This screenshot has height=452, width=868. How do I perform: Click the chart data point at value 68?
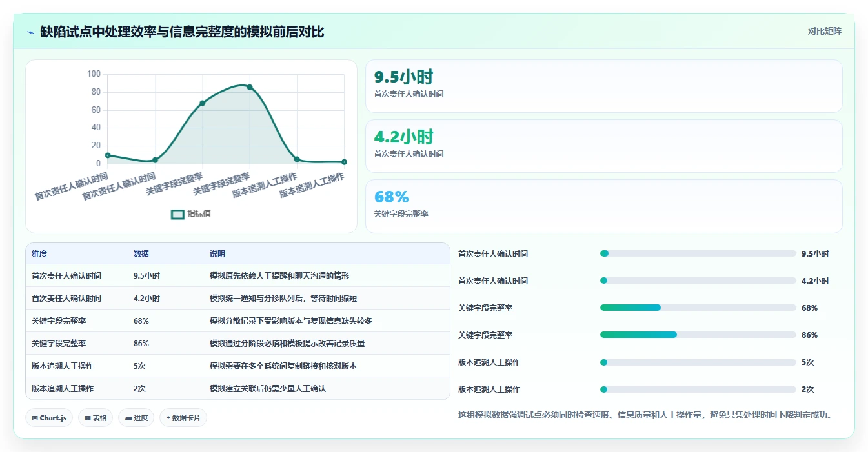[202, 103]
